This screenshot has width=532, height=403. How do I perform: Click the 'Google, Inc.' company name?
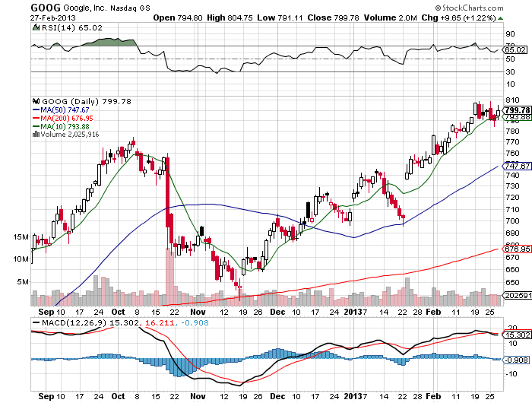point(85,8)
